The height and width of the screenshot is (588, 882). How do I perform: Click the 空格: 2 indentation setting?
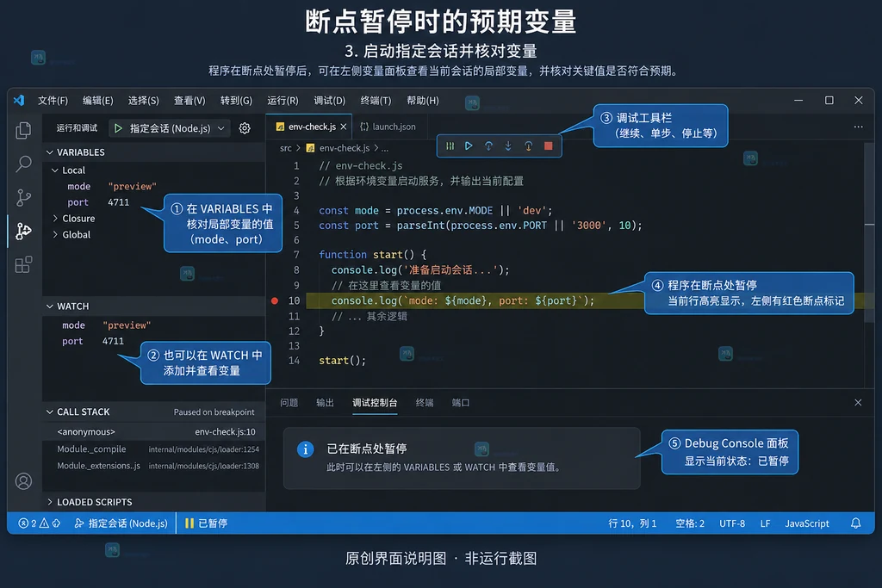click(690, 523)
